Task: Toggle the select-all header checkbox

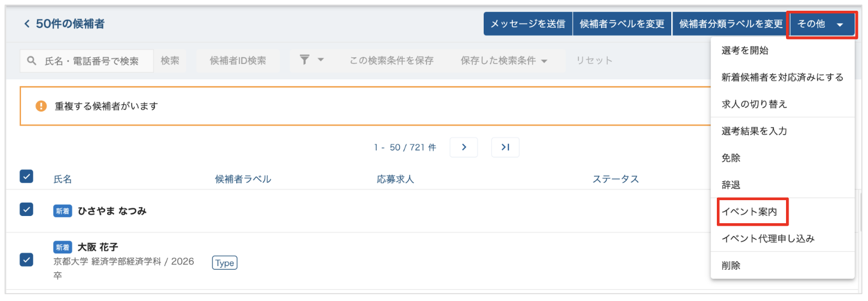Action: 27,177
